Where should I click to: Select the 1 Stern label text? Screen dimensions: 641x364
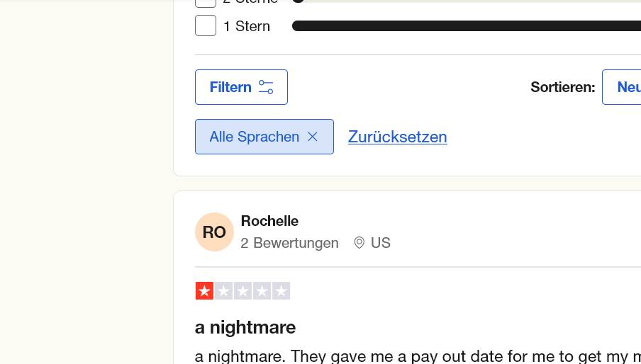coord(247,26)
